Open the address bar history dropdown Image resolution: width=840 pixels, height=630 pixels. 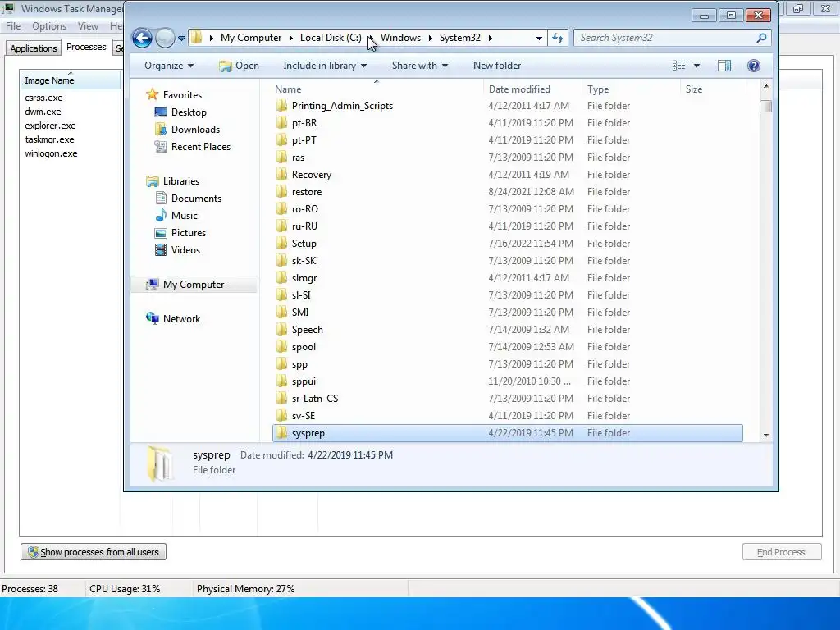pos(539,38)
